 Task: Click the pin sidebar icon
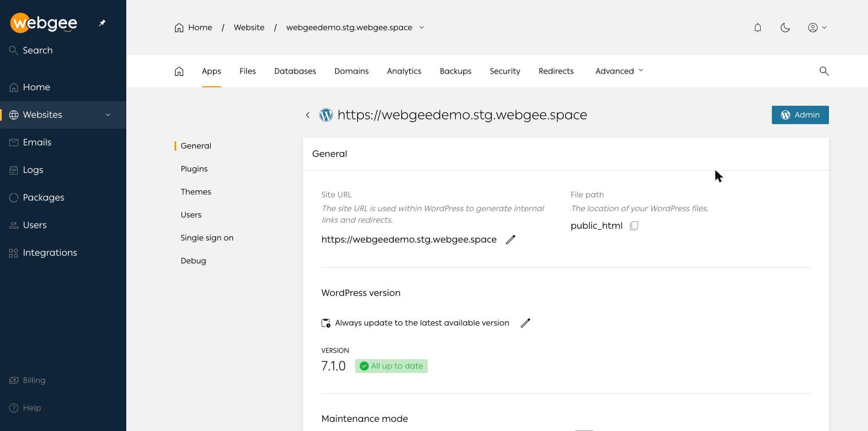[102, 23]
